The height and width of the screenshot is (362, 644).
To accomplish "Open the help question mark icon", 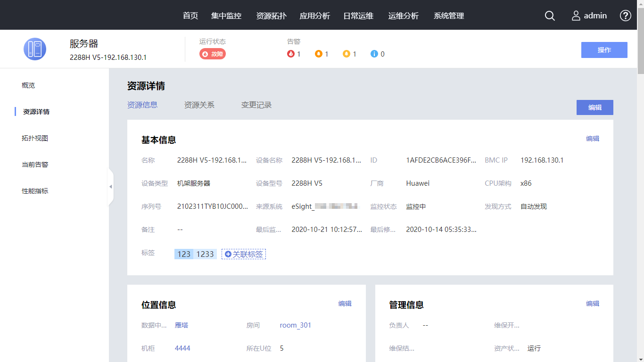I will (x=625, y=16).
